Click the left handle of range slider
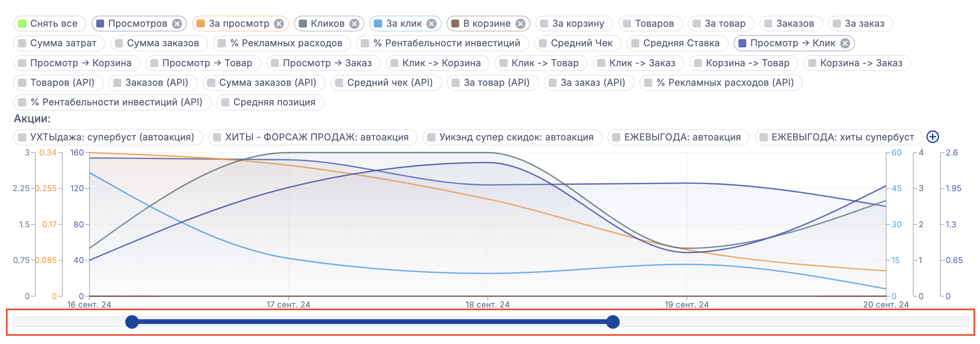 click(132, 322)
